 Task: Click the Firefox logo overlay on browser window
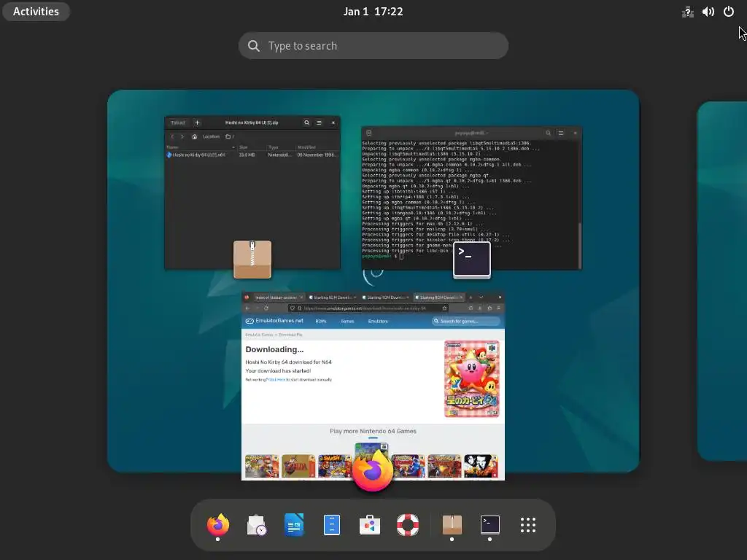pyautogui.click(x=373, y=470)
